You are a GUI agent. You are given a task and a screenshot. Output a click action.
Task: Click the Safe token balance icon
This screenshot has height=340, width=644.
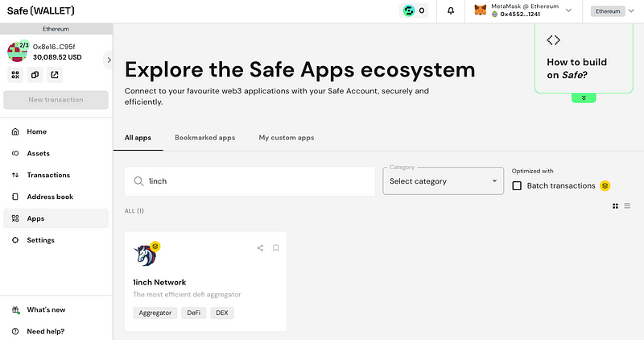click(x=409, y=10)
